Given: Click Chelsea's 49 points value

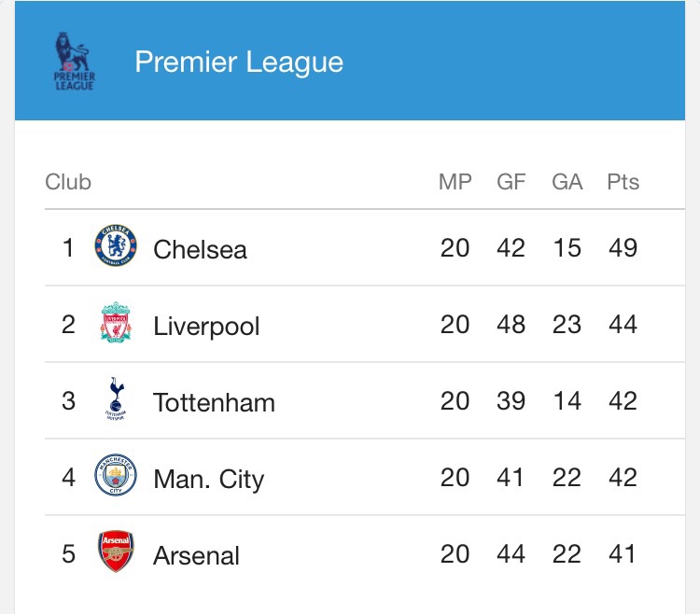Looking at the screenshot, I should [x=623, y=247].
